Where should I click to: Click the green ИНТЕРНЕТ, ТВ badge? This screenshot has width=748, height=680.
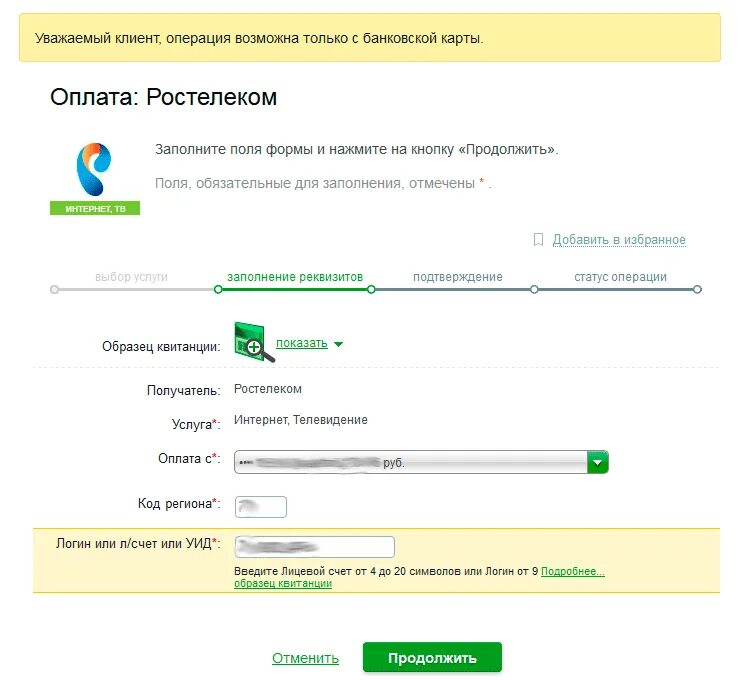95,209
